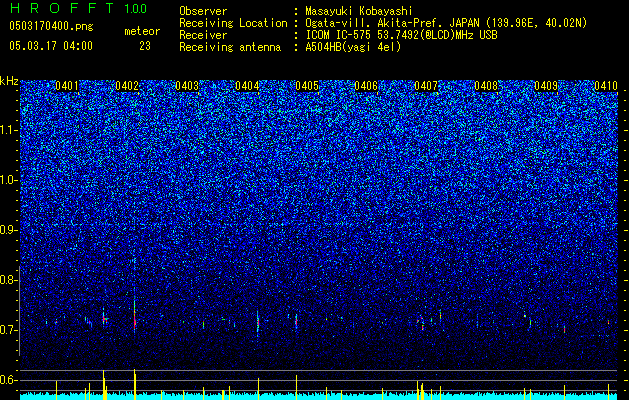Select the filename 0503170400.png
Viewport: 629px width, 400px height.
click(51, 27)
